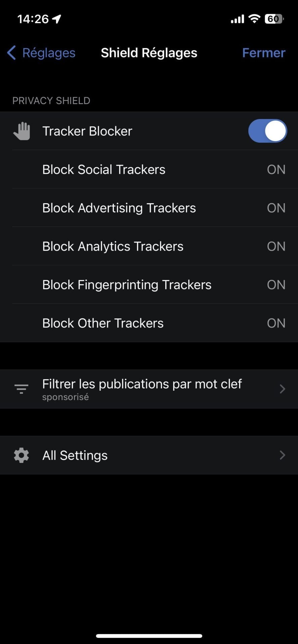298x644 pixels.
Task: Tap the cellular signal bars icon
Action: [x=237, y=19]
